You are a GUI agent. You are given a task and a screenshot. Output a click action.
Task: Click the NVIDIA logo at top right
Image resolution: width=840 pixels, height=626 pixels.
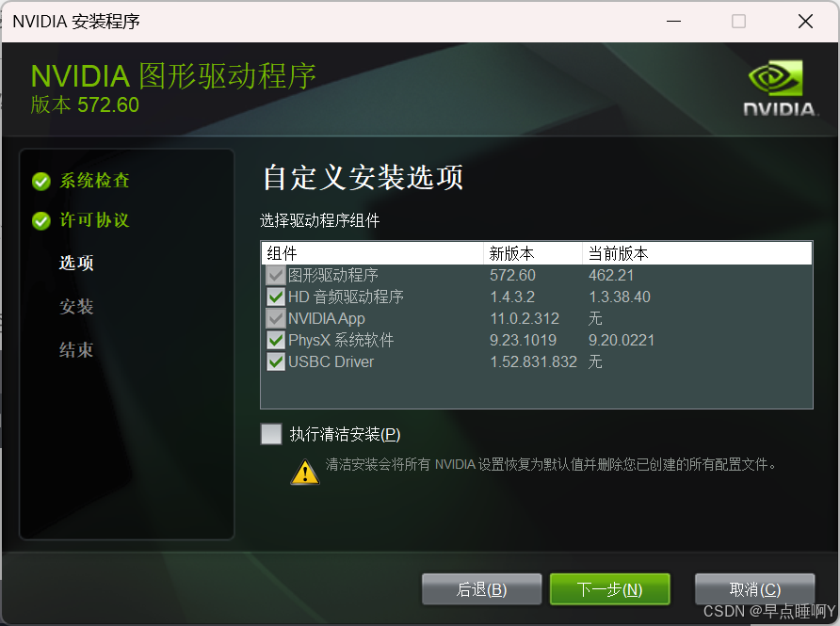pos(780,88)
